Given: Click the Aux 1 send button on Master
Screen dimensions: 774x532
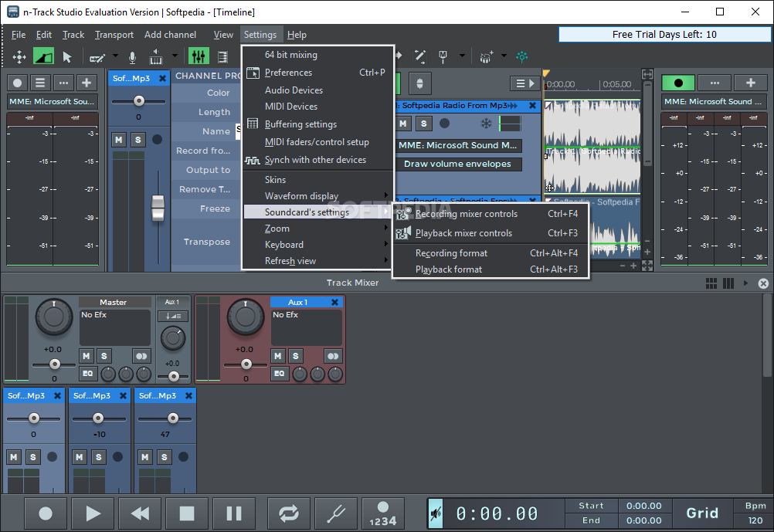Looking at the screenshot, I should (173, 316).
